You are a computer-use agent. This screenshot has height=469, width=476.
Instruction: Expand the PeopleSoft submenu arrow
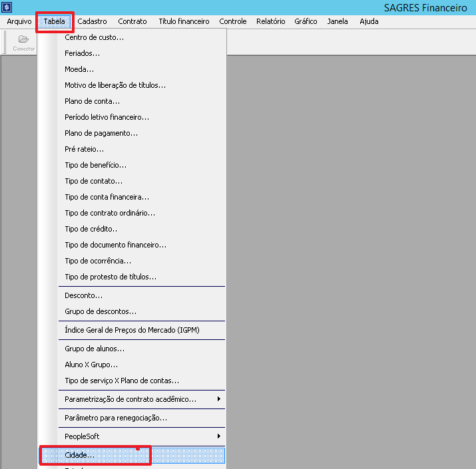[218, 436]
